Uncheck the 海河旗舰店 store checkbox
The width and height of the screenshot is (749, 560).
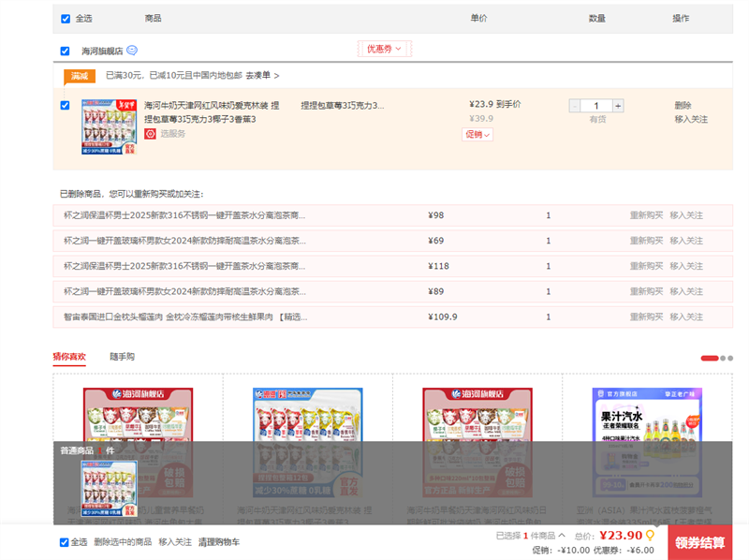click(66, 52)
